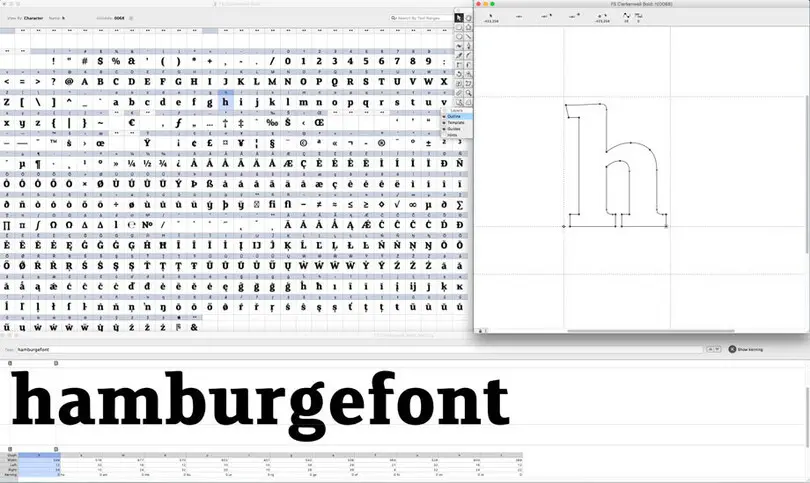The image size is (810, 483).
Task: Click the measure ruler tool
Action: (x=459, y=93)
